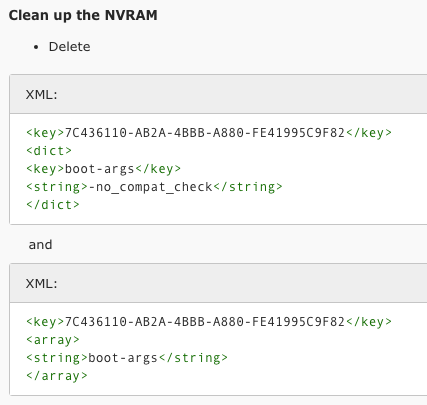Screen dimensions: 427x405
Task: Click the '-no_compat_check' string line
Action: pyautogui.click(x=154, y=187)
